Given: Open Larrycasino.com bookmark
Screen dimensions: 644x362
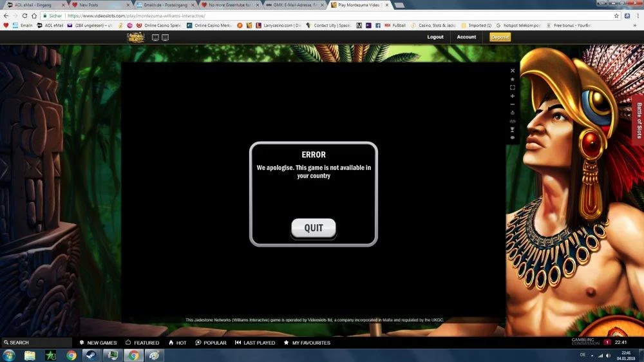Looking at the screenshot, I should tap(278, 26).
